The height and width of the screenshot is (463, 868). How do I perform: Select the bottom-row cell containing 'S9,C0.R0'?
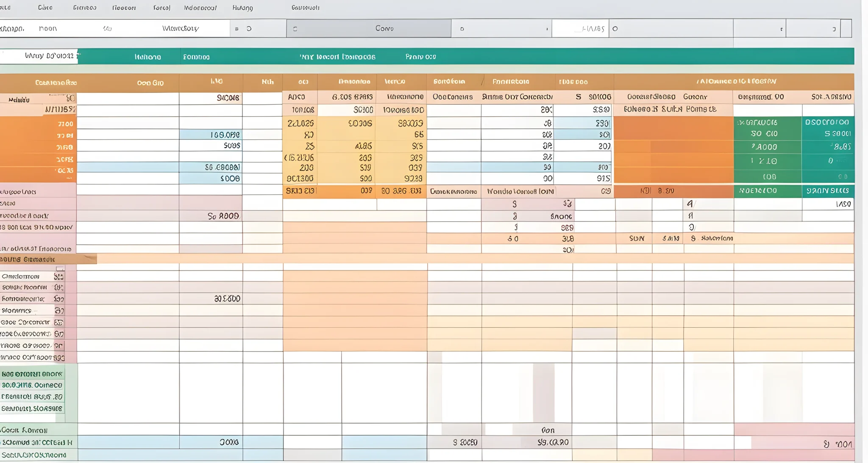pos(527,442)
